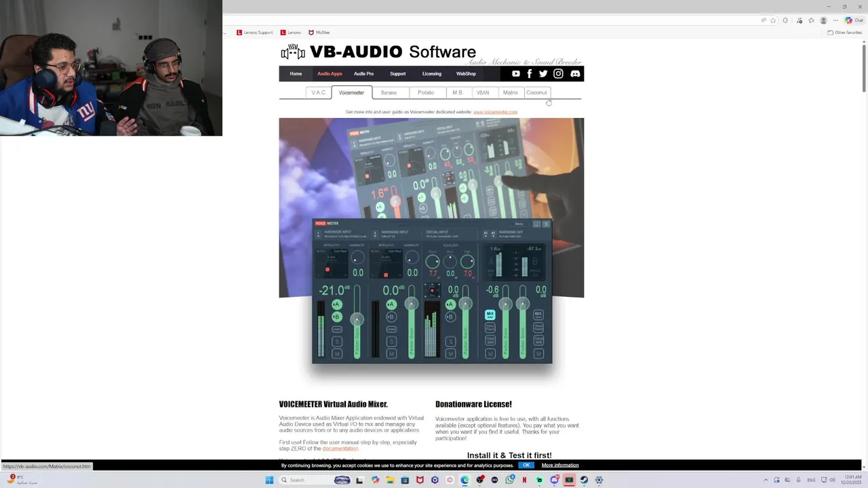Screen dimensions: 868x488
Task: Open Copilot icon in taskbar
Action: pyautogui.click(x=375, y=480)
